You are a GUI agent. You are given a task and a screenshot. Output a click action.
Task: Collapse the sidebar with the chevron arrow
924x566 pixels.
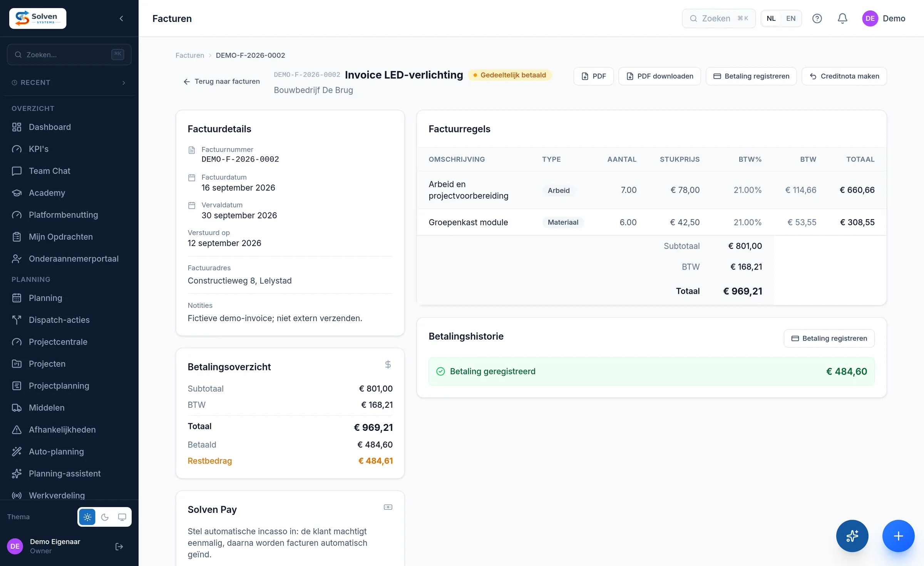coord(121,18)
